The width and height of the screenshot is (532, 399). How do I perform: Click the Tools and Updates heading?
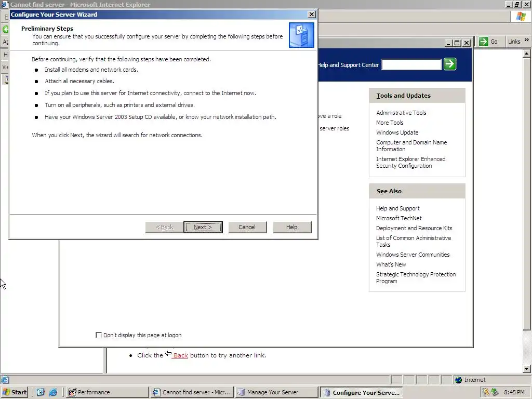[403, 96]
